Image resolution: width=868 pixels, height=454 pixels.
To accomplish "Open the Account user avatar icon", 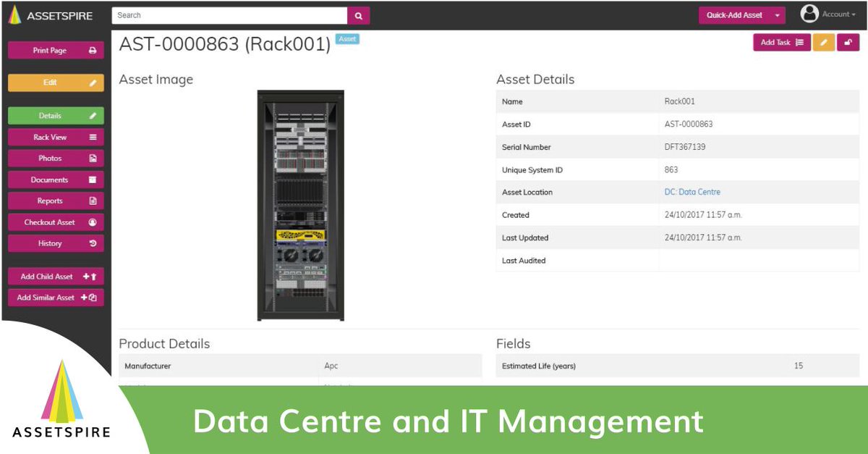I will 809,14.
